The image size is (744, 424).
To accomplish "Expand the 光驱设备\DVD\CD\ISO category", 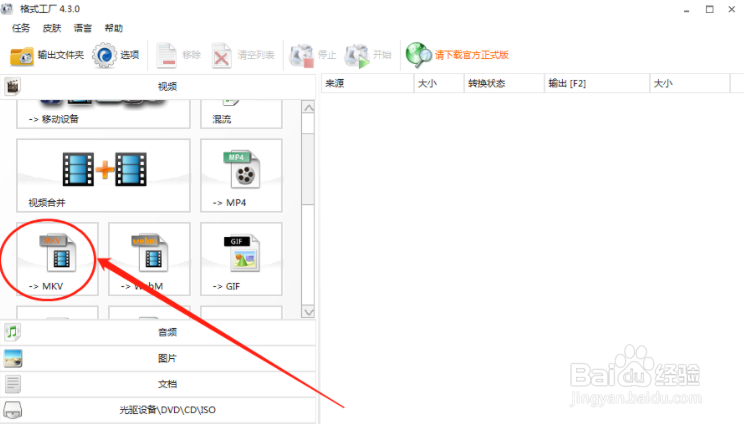I will point(158,410).
